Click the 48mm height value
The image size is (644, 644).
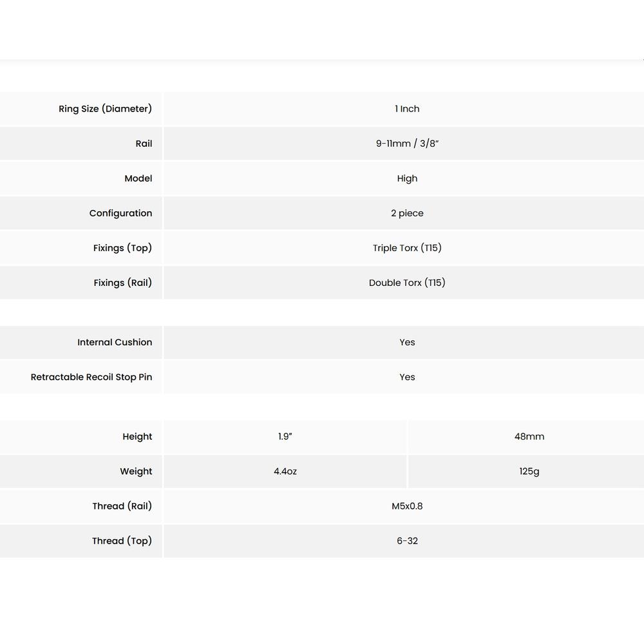tap(529, 437)
